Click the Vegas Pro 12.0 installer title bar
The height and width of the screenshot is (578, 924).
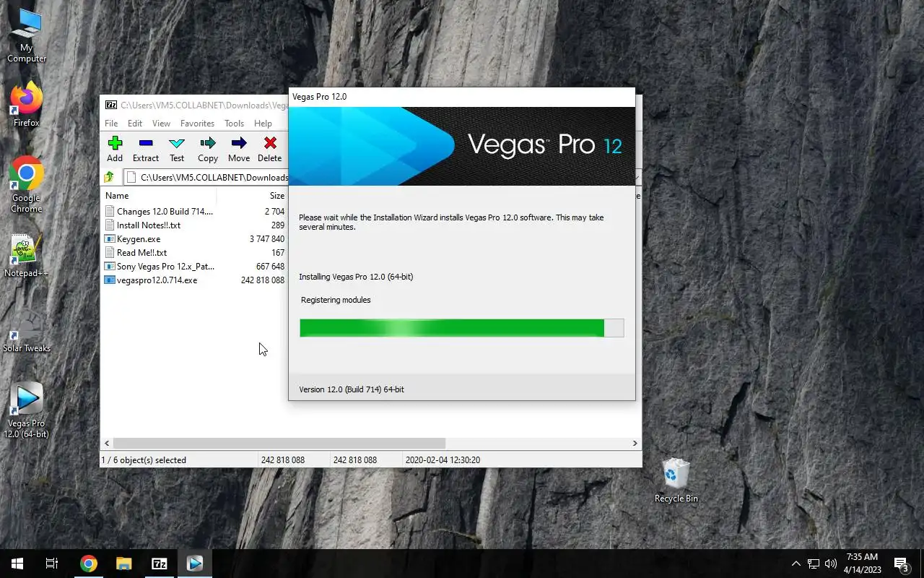pyautogui.click(x=461, y=97)
